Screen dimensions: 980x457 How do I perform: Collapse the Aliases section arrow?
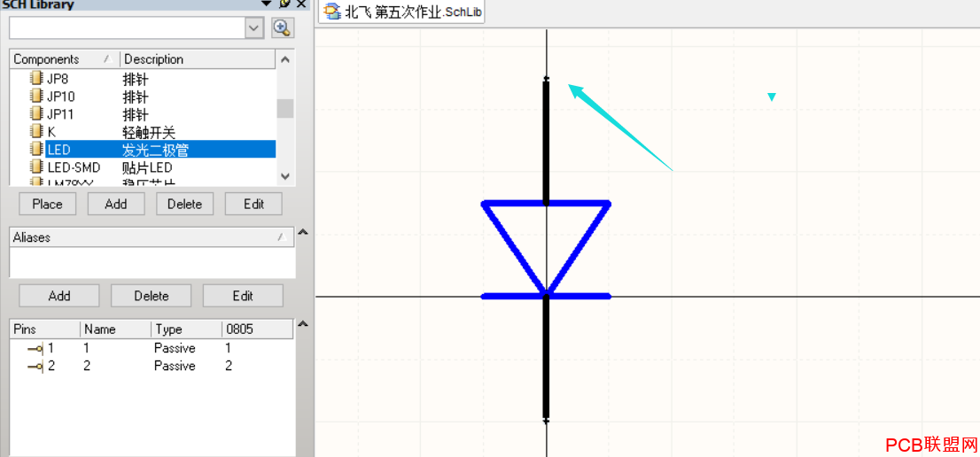[x=303, y=232]
